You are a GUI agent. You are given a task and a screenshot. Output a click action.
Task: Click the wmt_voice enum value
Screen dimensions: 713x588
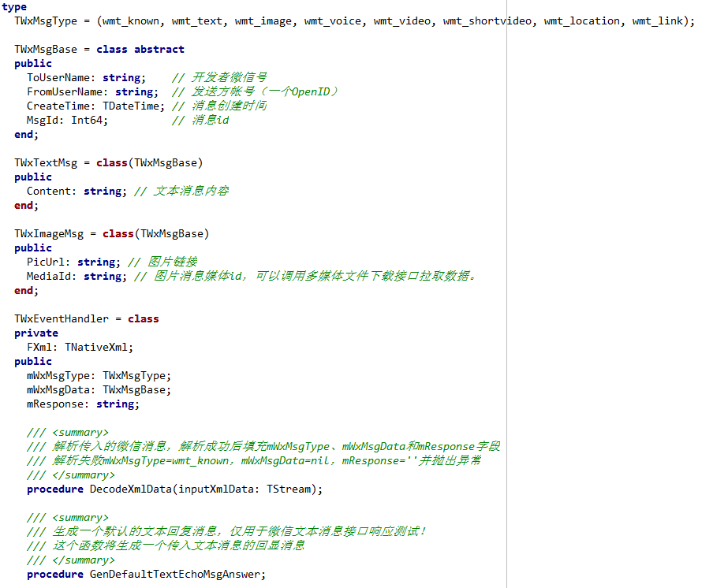pos(333,21)
